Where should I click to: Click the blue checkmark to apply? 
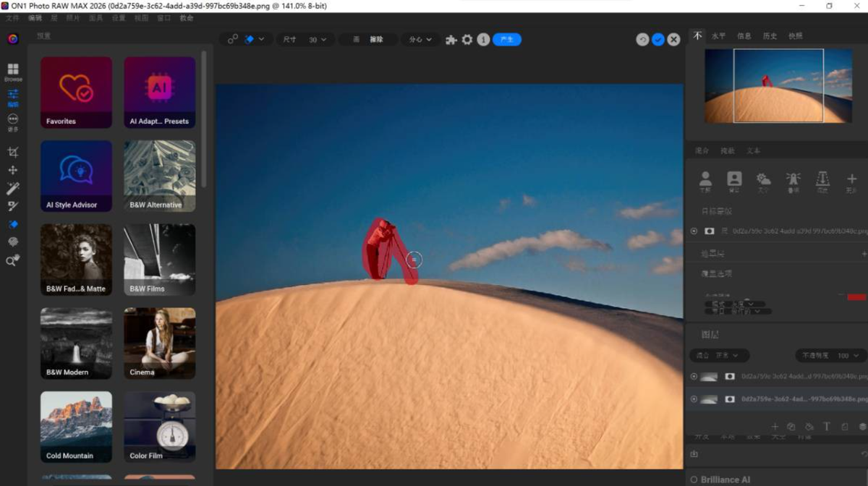pos(658,40)
